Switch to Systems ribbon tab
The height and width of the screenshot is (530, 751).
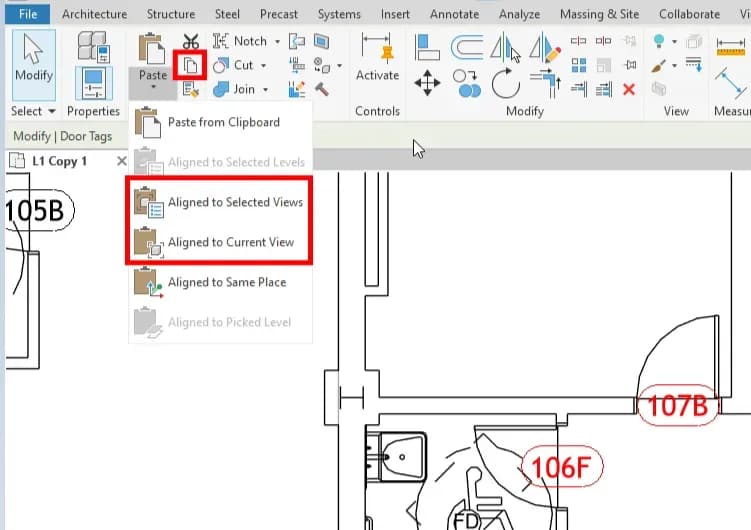[x=339, y=14]
